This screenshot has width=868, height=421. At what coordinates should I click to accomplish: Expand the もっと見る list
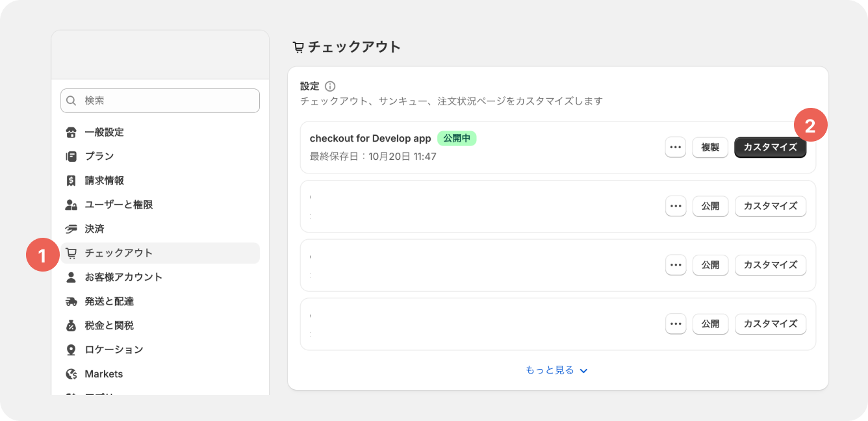[x=557, y=370]
